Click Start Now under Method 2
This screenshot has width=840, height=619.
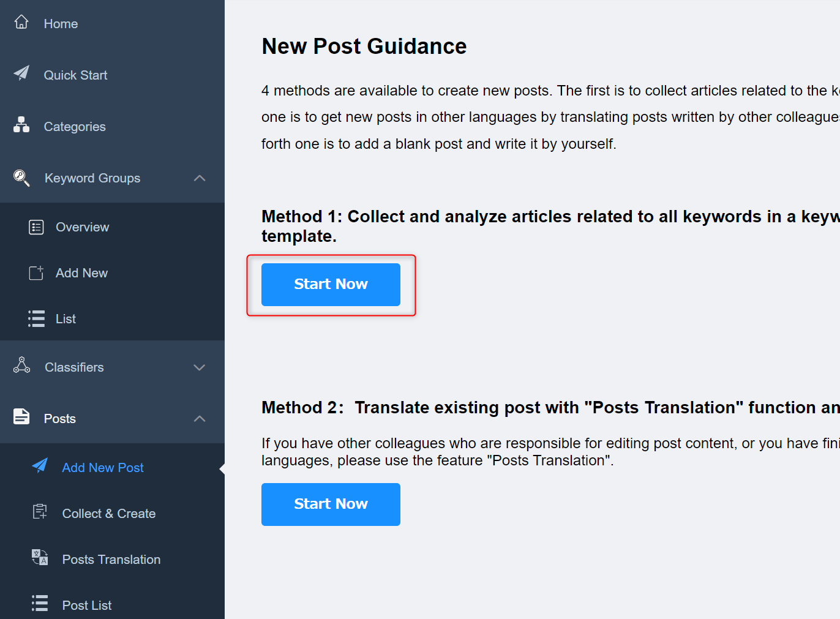[x=331, y=505]
